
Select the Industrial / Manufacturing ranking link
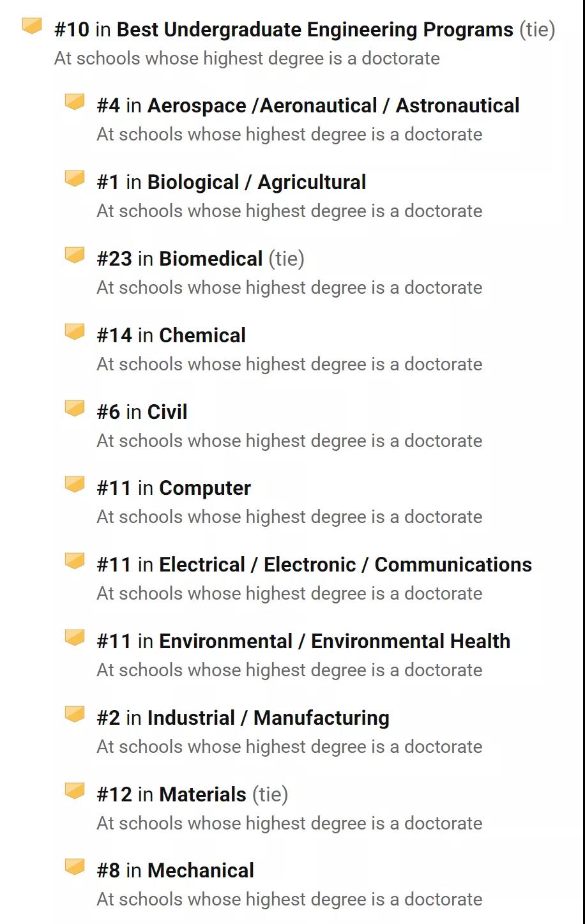tap(268, 718)
